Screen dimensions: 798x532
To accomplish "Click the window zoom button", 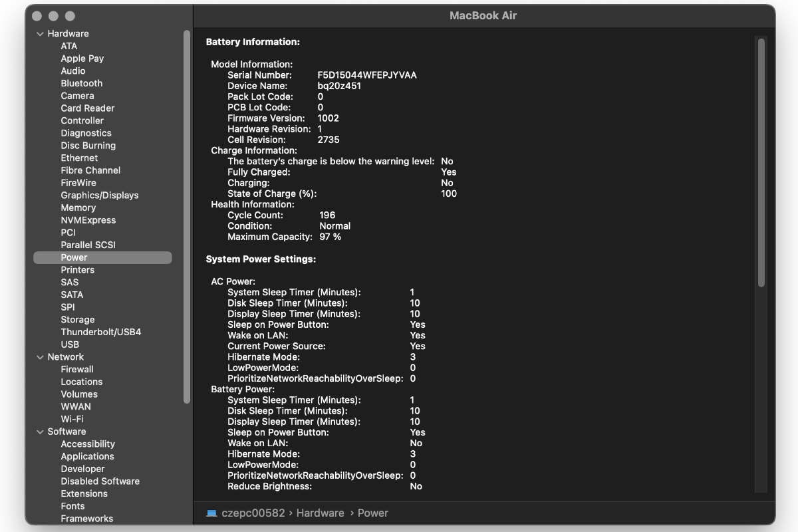I will point(70,16).
